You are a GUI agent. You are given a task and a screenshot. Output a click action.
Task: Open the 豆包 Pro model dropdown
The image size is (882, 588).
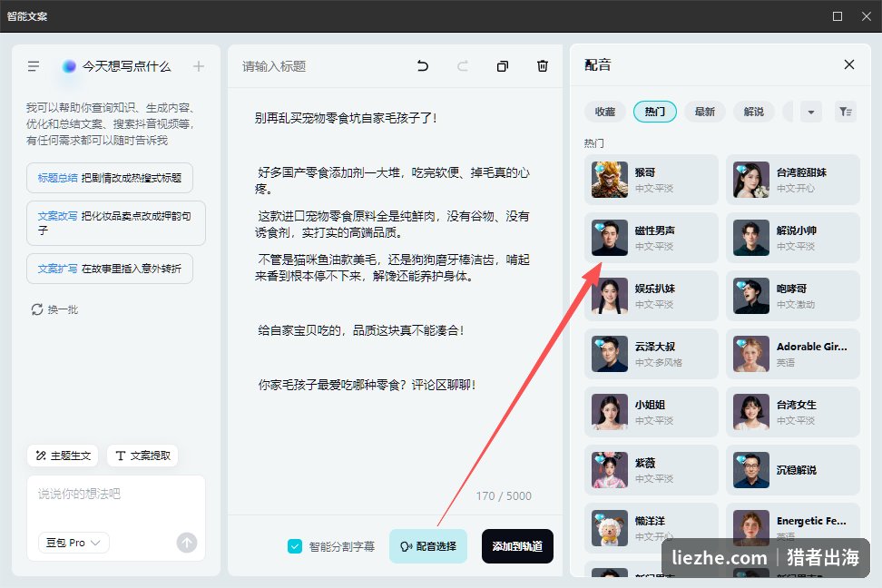tap(73, 543)
